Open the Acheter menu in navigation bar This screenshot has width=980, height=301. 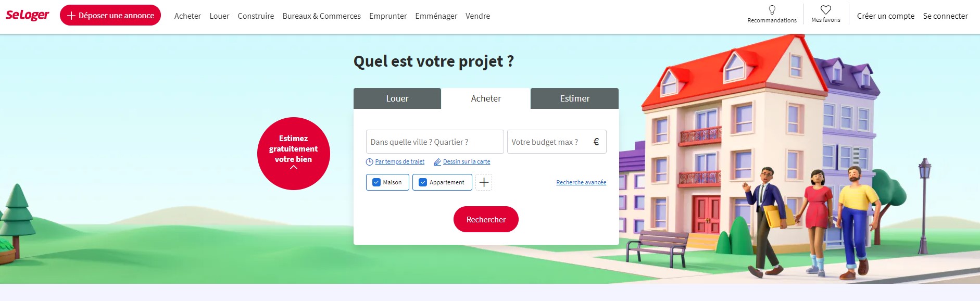(187, 16)
